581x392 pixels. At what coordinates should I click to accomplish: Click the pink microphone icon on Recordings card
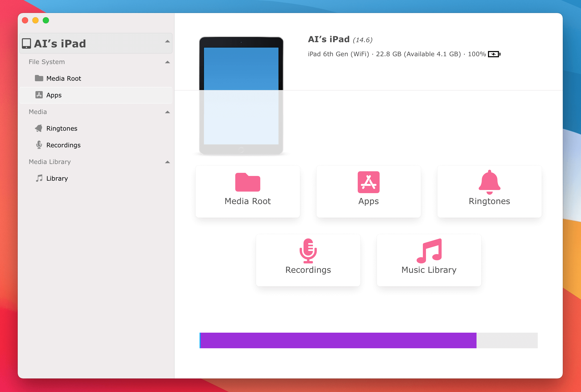point(308,251)
